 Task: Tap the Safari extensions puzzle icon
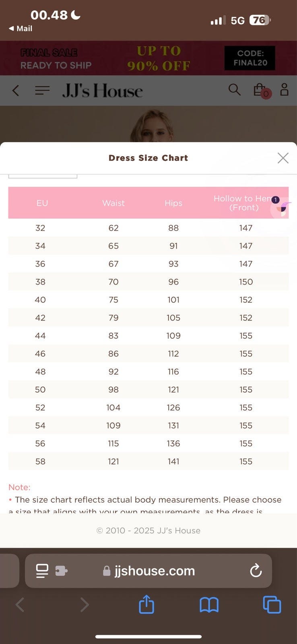(61, 570)
